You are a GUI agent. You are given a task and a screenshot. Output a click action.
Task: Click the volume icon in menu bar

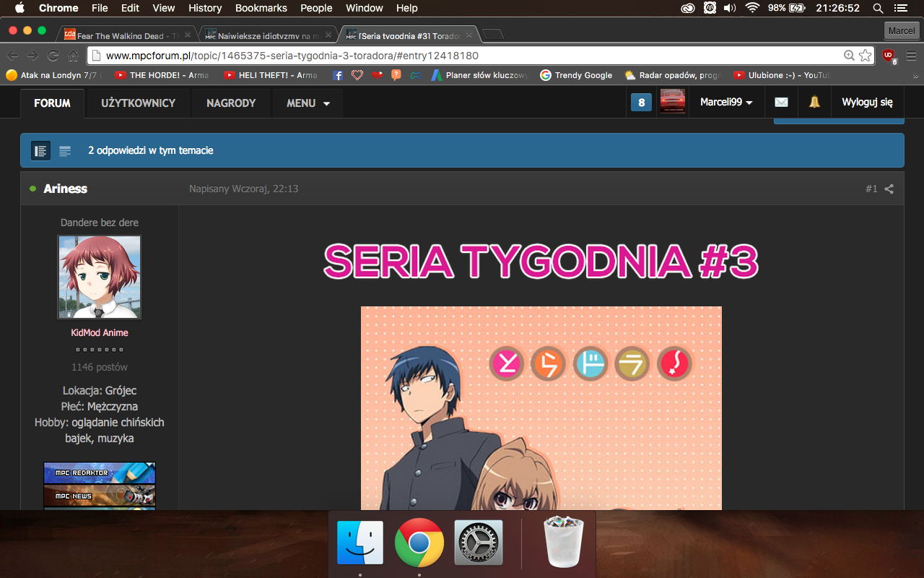730,8
